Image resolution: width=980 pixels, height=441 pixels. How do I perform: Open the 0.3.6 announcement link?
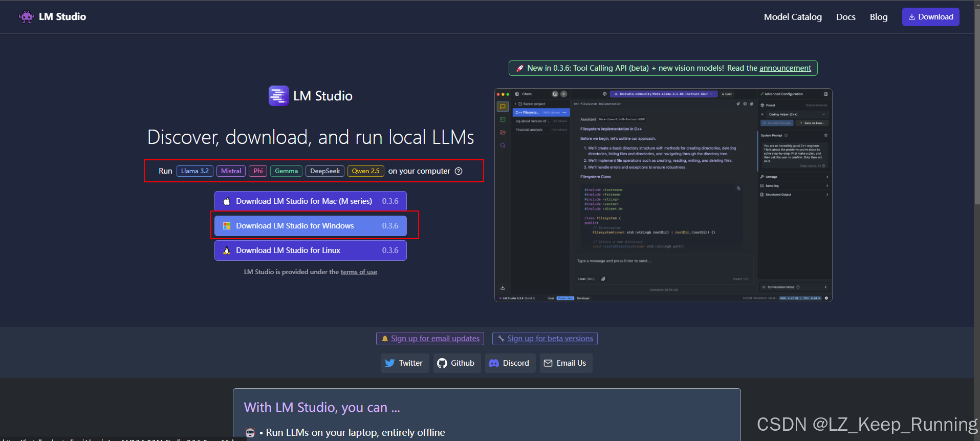pos(785,68)
